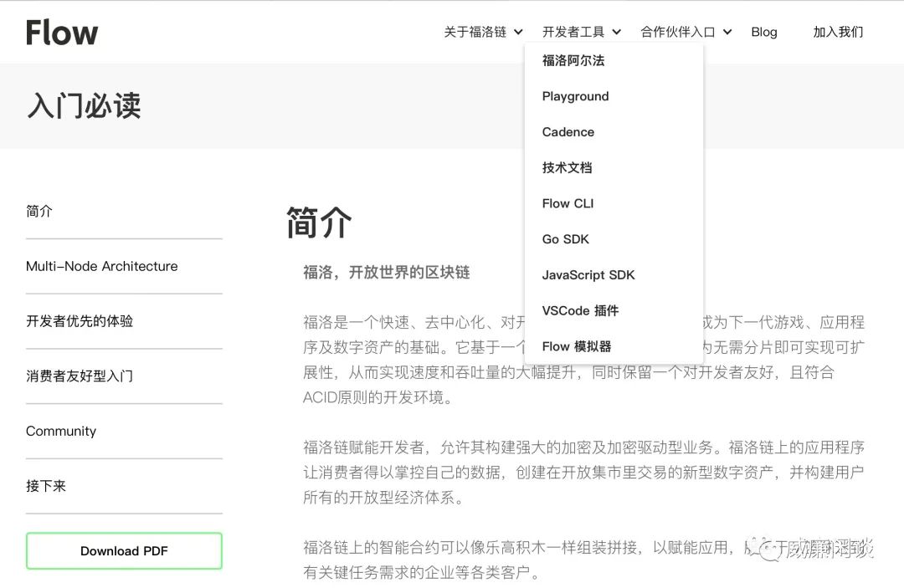Click the 入门必读 page title

coord(85,106)
